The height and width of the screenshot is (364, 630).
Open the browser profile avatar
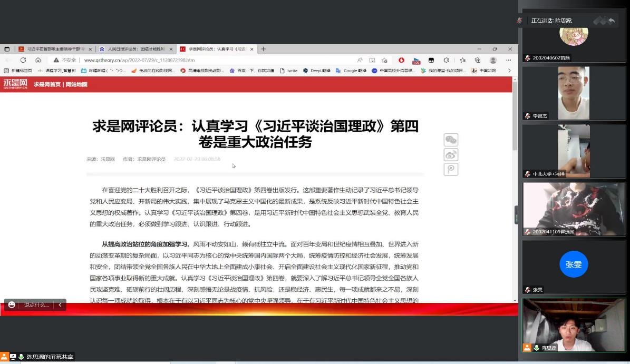(x=493, y=60)
